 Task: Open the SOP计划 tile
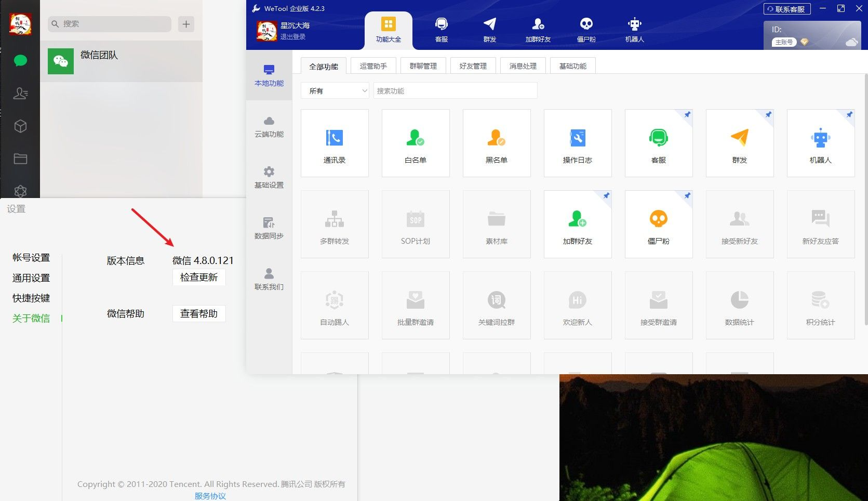(x=416, y=224)
